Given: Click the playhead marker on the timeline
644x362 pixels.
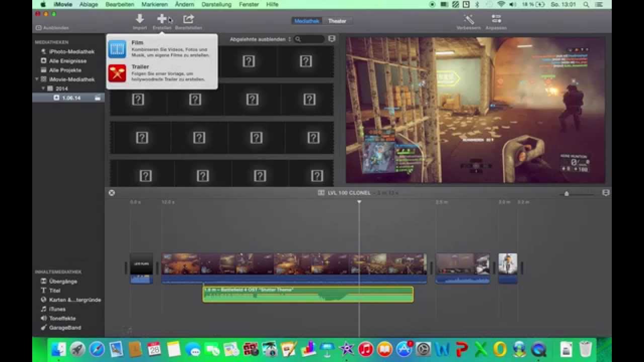Looking at the screenshot, I should [359, 202].
